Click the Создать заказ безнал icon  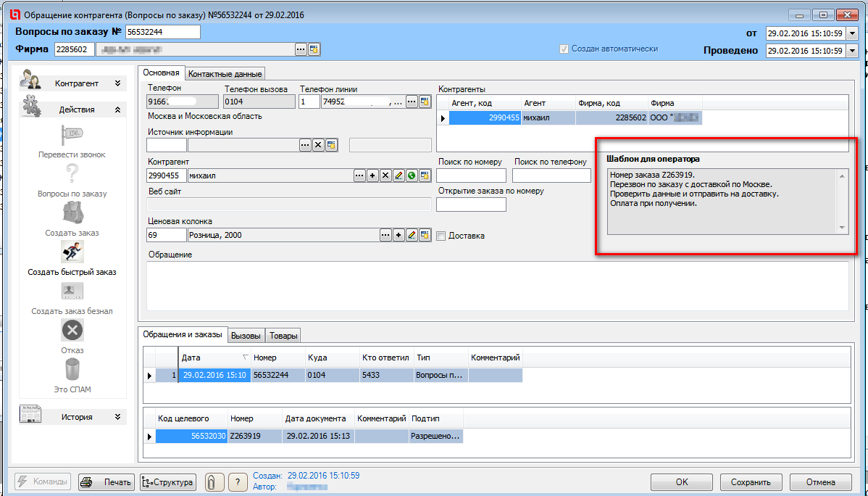click(x=72, y=291)
